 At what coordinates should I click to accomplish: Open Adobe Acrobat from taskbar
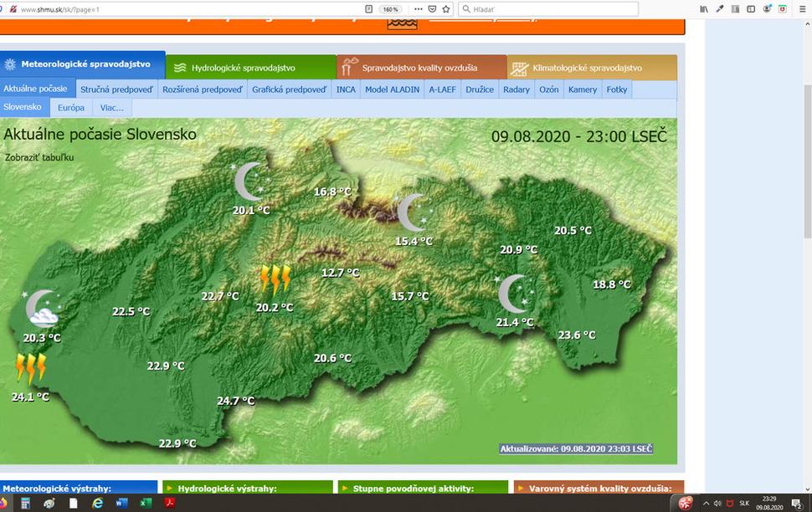(170, 503)
